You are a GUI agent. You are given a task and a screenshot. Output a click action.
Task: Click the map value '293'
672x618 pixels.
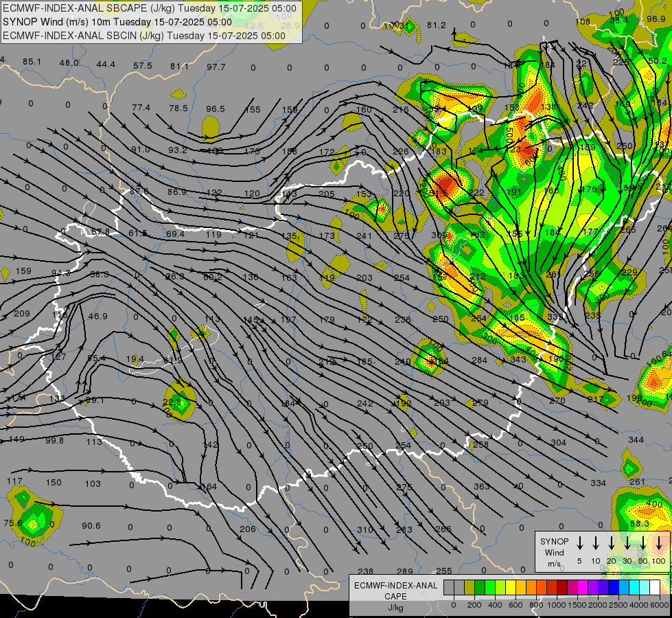442,402
